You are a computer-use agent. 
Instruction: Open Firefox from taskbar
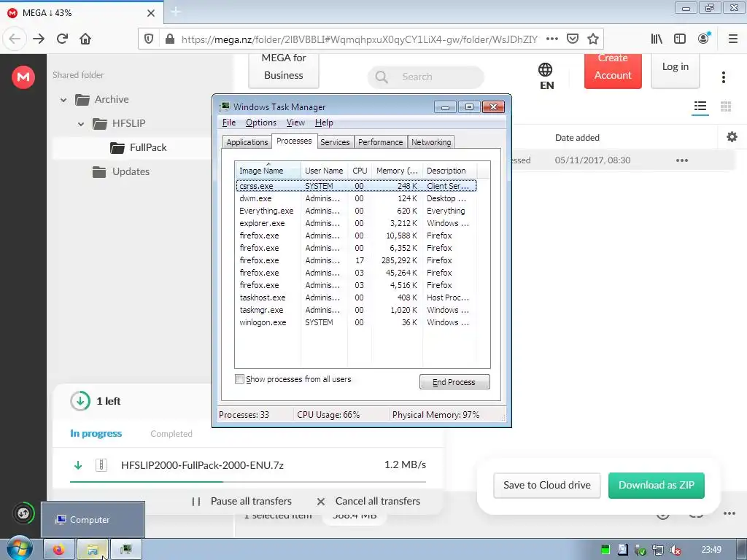point(59,550)
